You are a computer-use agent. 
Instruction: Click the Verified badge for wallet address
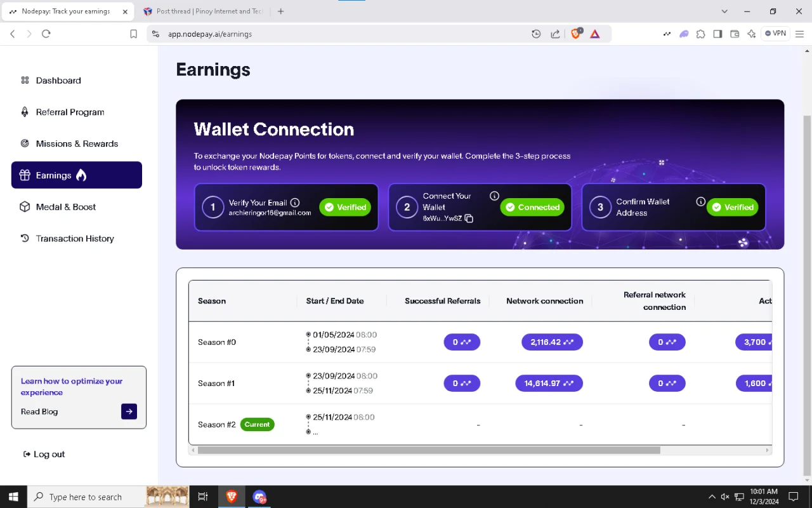(732, 207)
